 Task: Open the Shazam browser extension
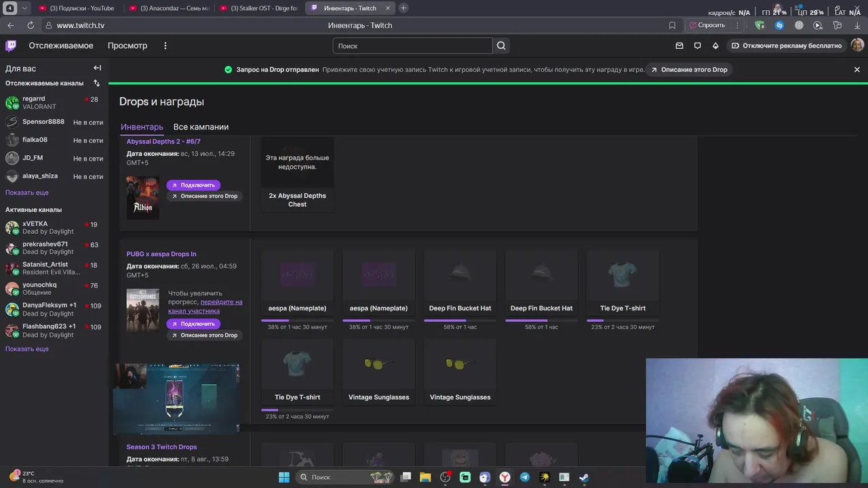pos(779,25)
